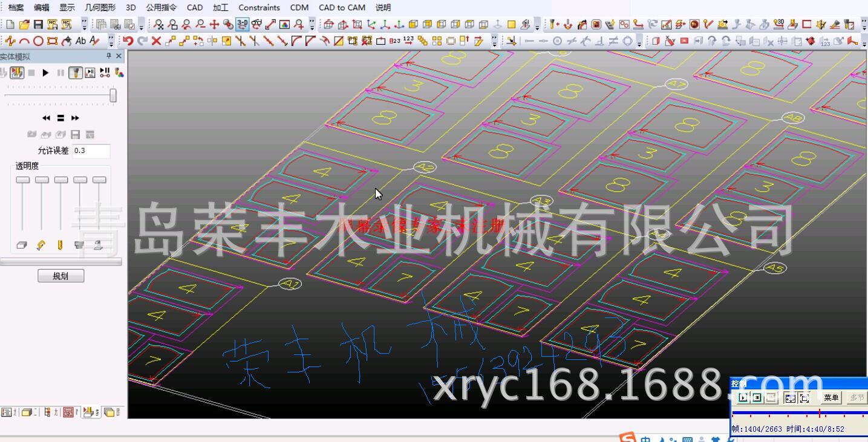Open the Constraints menu

tap(259, 8)
